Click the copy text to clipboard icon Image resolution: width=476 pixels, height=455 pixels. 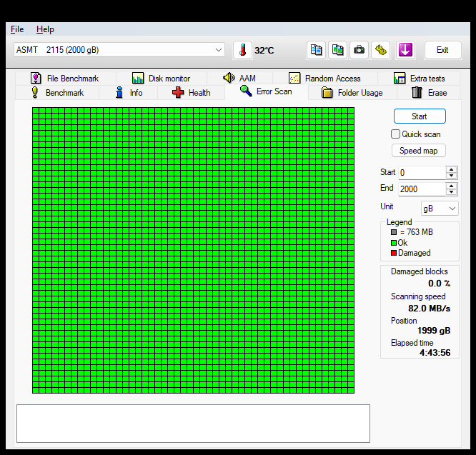click(316, 50)
